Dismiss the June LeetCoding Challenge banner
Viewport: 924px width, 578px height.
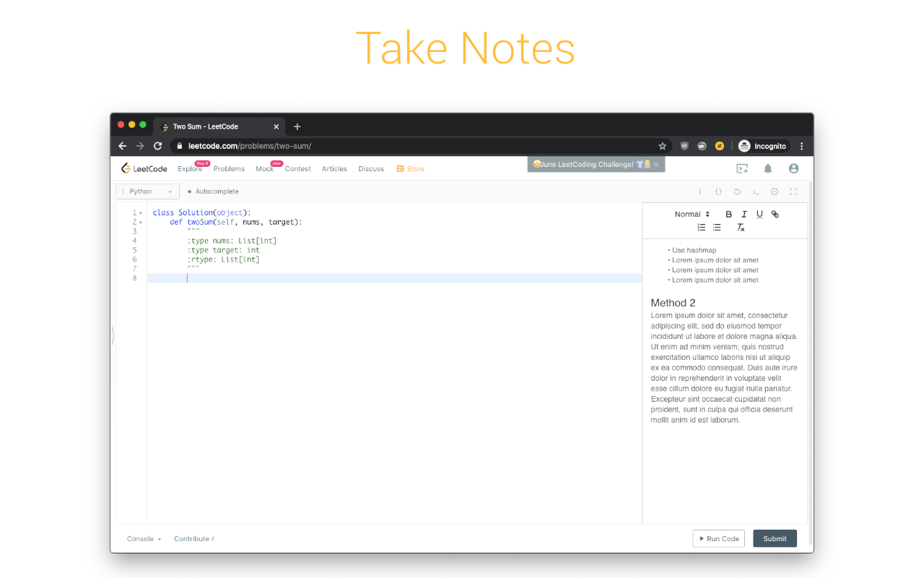656,165
